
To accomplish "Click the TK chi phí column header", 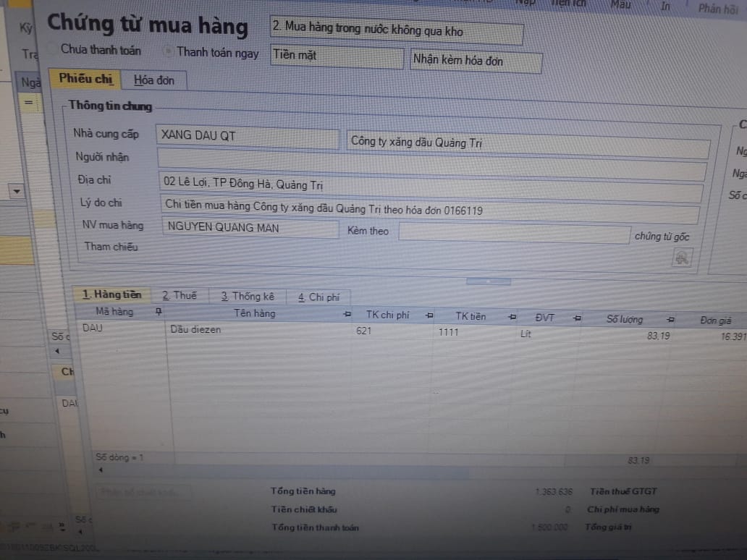I will point(387,315).
